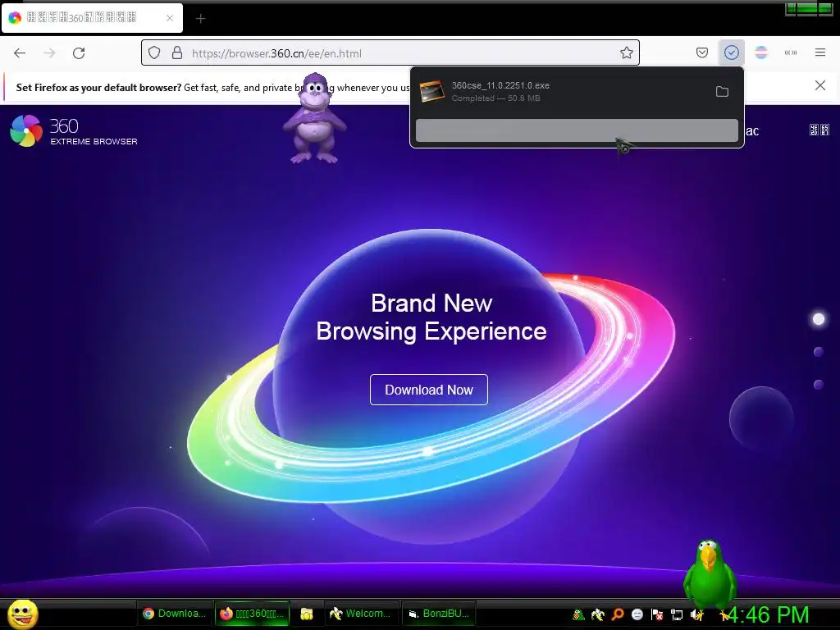Switch to the Welcom... taskbar window

pos(361,614)
